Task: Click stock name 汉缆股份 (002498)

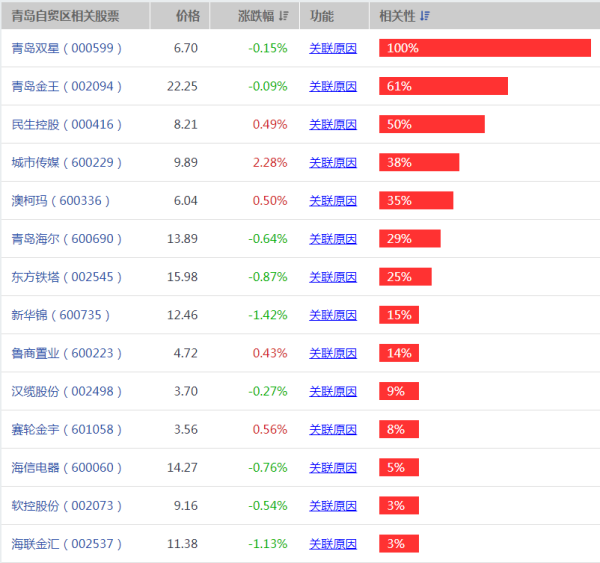Action: [x=67, y=391]
